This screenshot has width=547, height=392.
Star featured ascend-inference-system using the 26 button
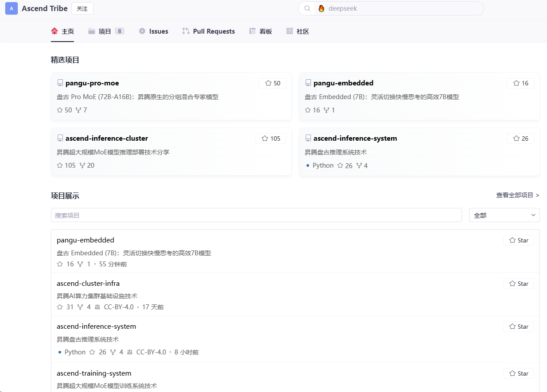(521, 138)
